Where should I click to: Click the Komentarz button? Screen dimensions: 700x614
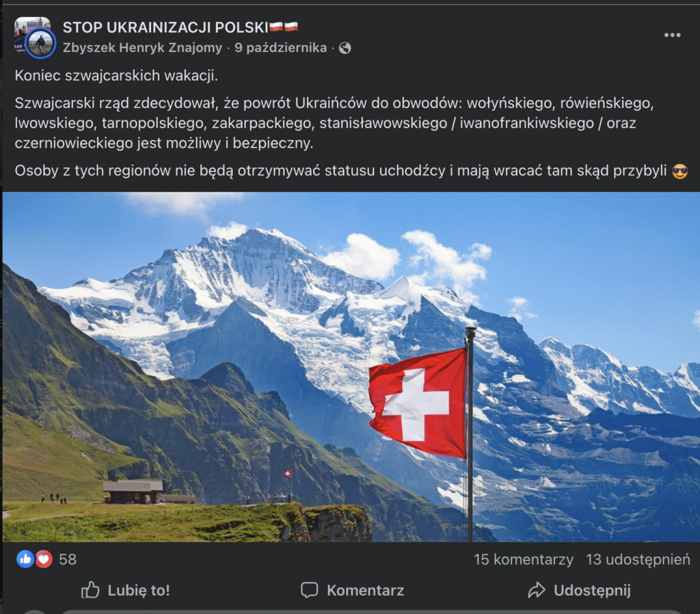pos(352,590)
